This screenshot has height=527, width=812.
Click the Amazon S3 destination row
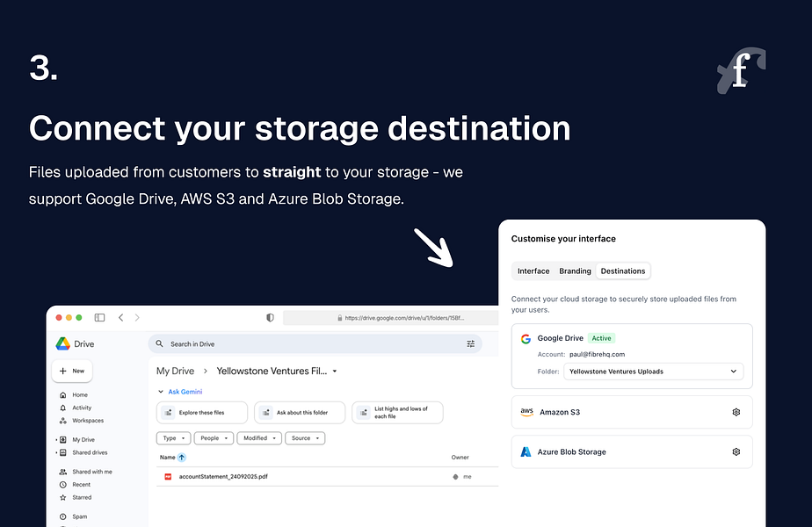pos(632,412)
